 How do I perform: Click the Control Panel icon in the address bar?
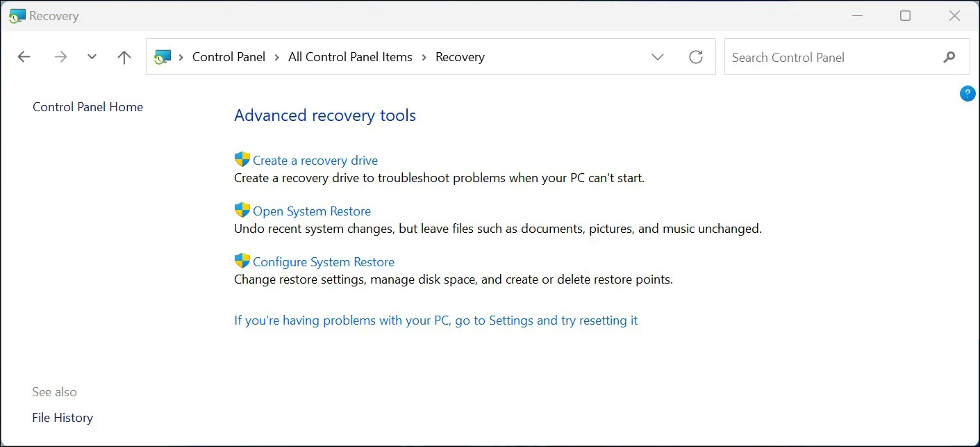point(163,56)
